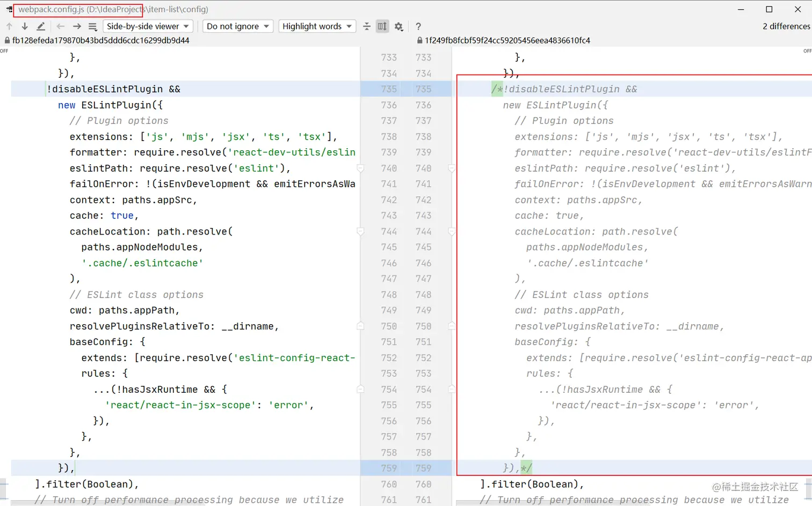Click left 'extends: [require.resolve(' line
812x506 pixels.
(218, 358)
